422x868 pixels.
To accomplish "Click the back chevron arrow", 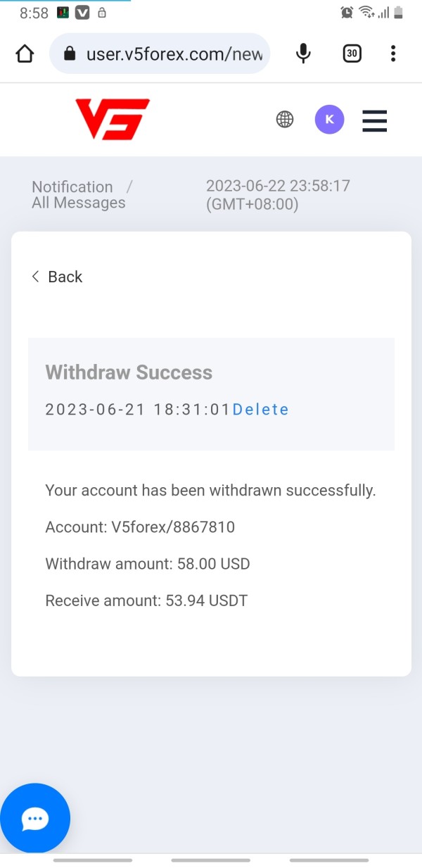I will (35, 277).
